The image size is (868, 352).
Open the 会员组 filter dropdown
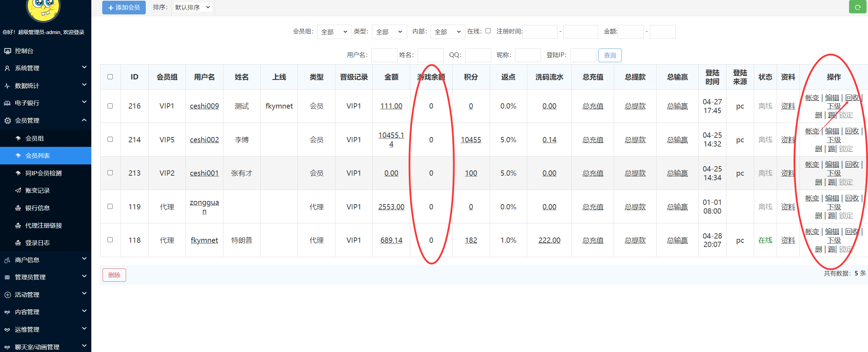pyautogui.click(x=334, y=32)
